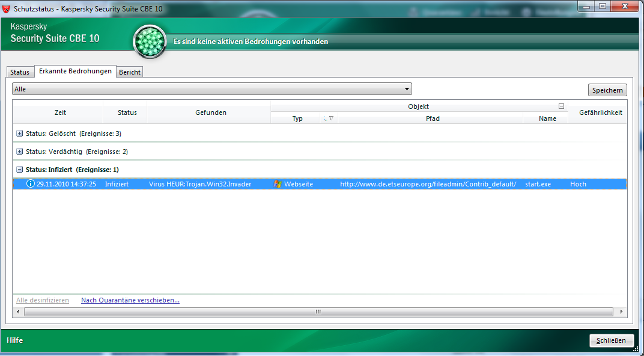Expand the Status: Gelöscht group
The width and height of the screenshot is (644, 356).
point(19,133)
